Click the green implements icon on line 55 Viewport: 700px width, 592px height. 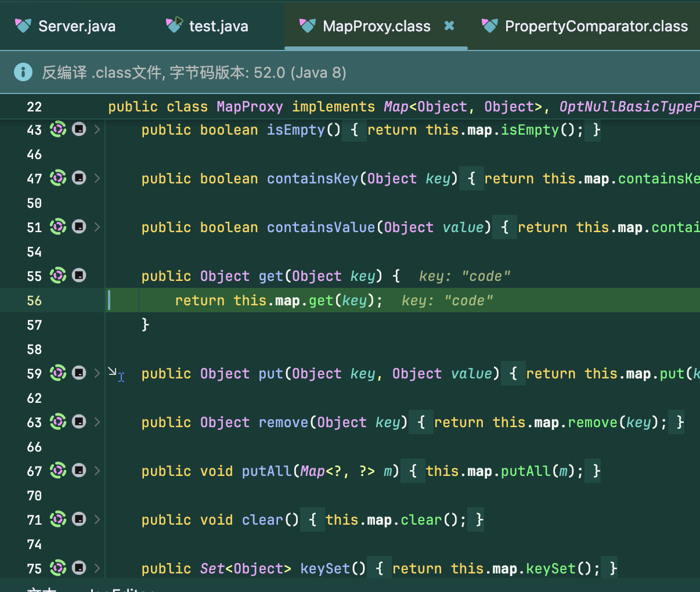57,276
